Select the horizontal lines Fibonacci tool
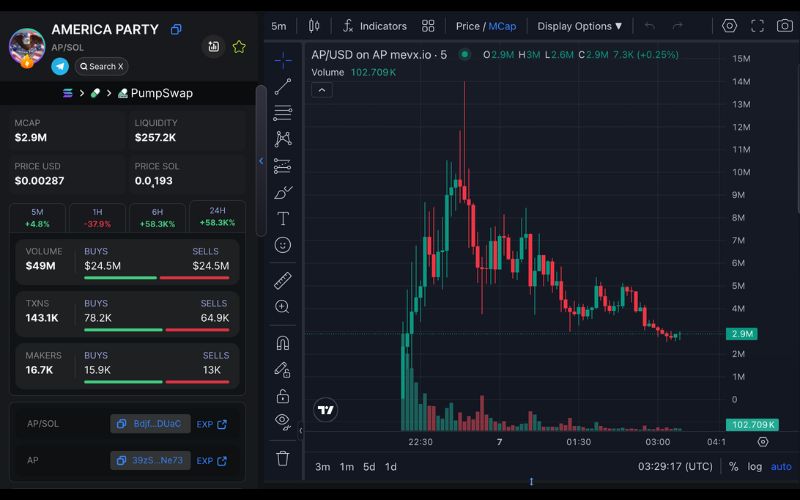Image resolution: width=800 pixels, height=500 pixels. 283,113
